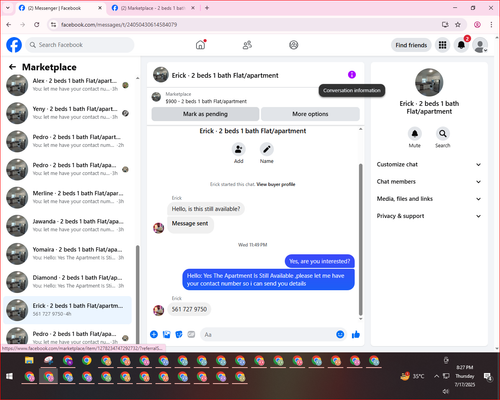Click Erick's listing thumbnail in right panel

[x=429, y=82]
